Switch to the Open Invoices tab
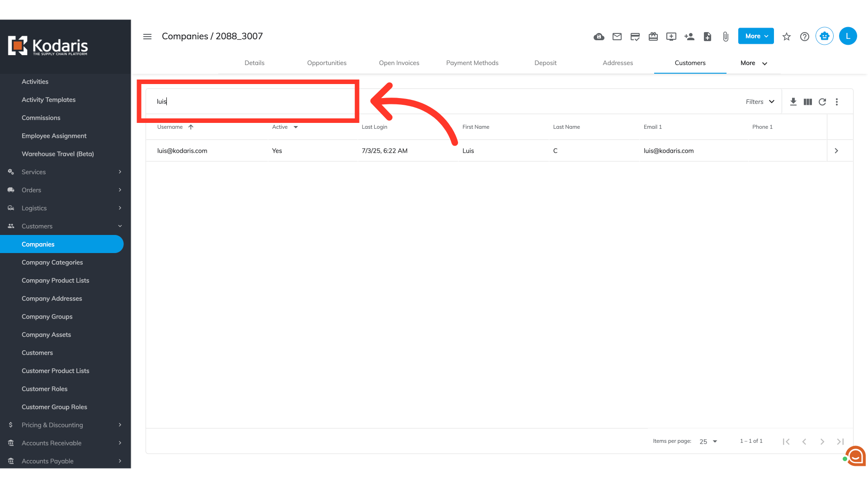 pyautogui.click(x=399, y=63)
